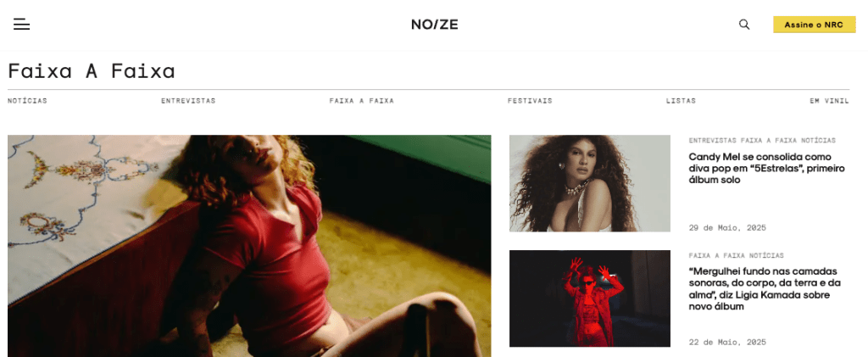The width and height of the screenshot is (868, 357).
Task: Open the Ligia Kamada red-lit thumbnail
Action: click(x=590, y=298)
